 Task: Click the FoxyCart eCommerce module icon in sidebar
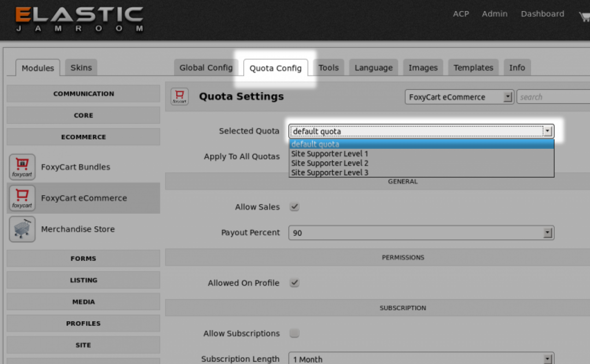click(x=22, y=198)
